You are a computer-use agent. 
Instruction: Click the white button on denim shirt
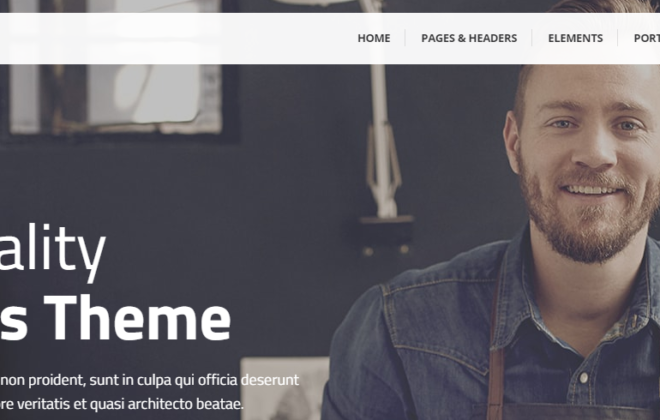tap(583, 377)
